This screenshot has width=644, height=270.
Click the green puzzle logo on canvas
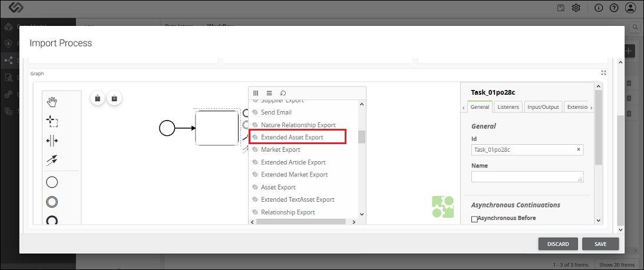pos(443,206)
